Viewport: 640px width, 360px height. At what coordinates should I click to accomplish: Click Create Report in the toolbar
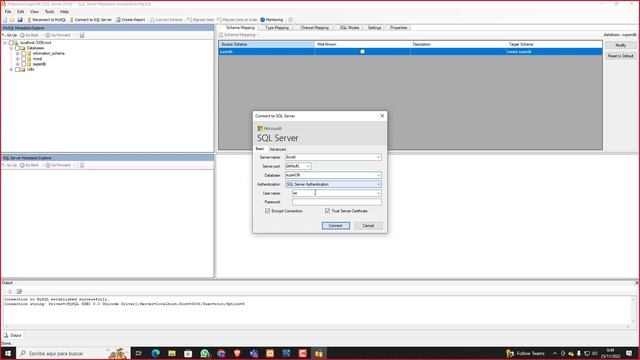tap(130, 20)
